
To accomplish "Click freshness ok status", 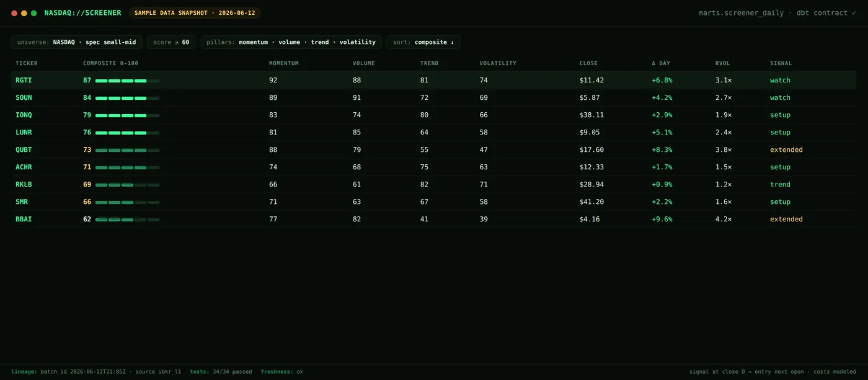I will pos(282,372).
